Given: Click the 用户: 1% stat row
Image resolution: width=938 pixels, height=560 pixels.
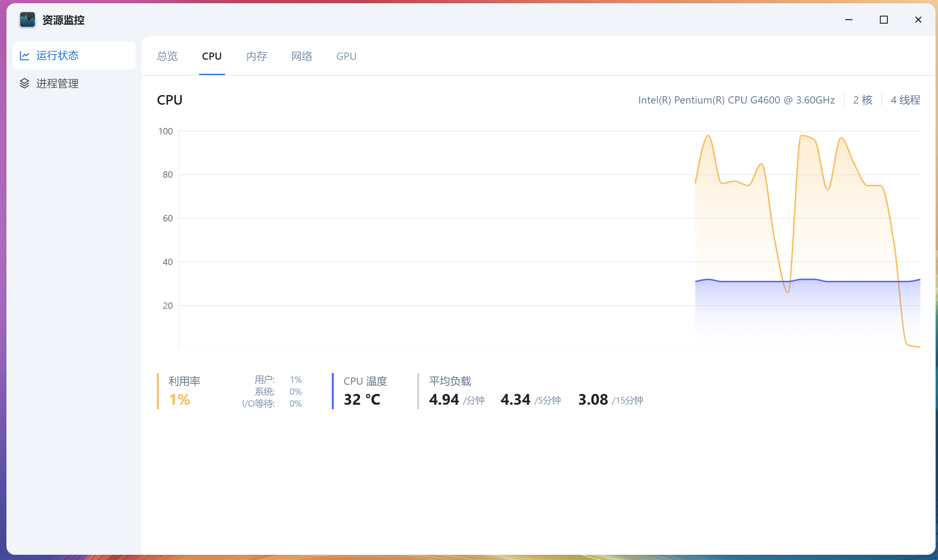Looking at the screenshot, I should (x=278, y=379).
